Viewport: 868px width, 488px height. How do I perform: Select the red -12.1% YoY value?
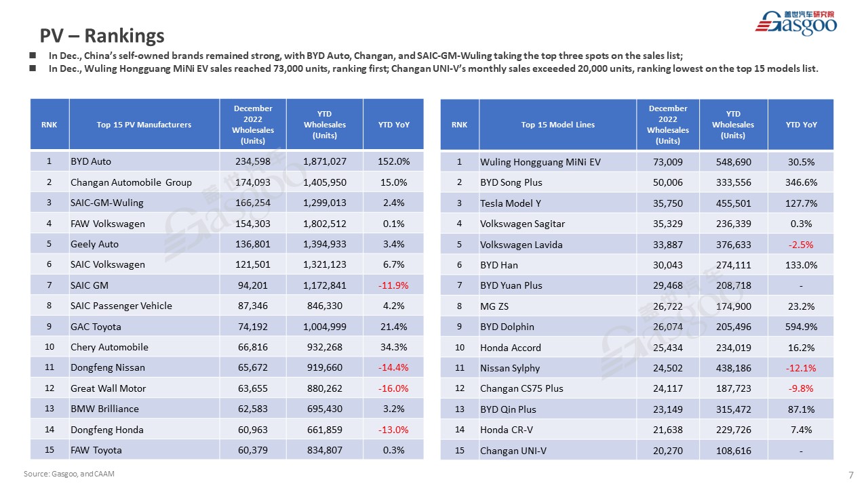(x=801, y=368)
